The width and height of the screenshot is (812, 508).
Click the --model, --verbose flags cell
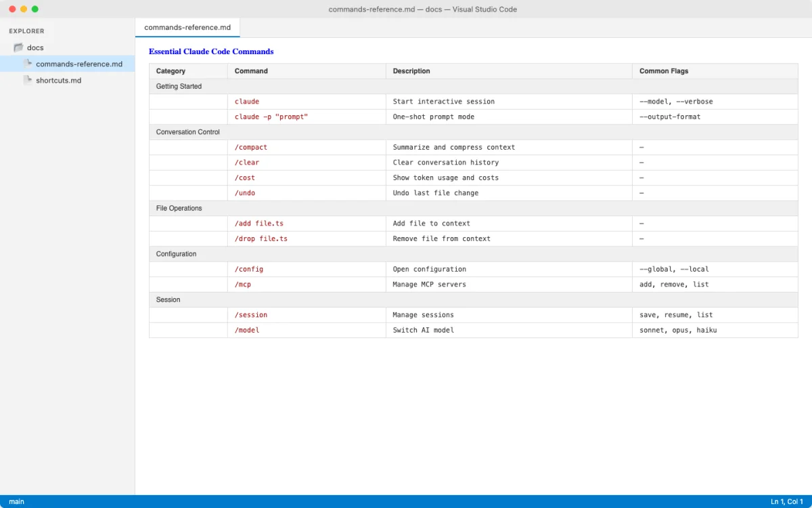[x=715, y=102]
